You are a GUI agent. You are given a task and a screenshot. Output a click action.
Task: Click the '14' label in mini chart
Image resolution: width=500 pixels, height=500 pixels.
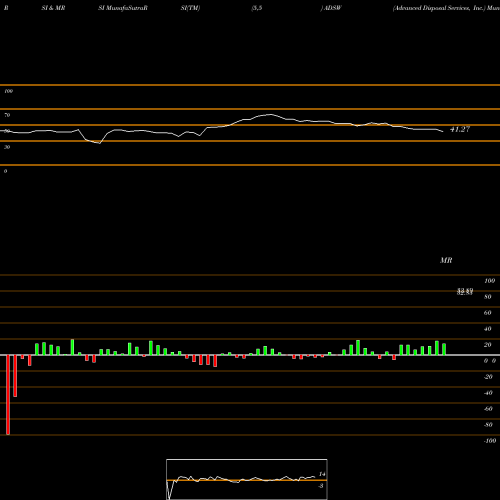pos(322,474)
